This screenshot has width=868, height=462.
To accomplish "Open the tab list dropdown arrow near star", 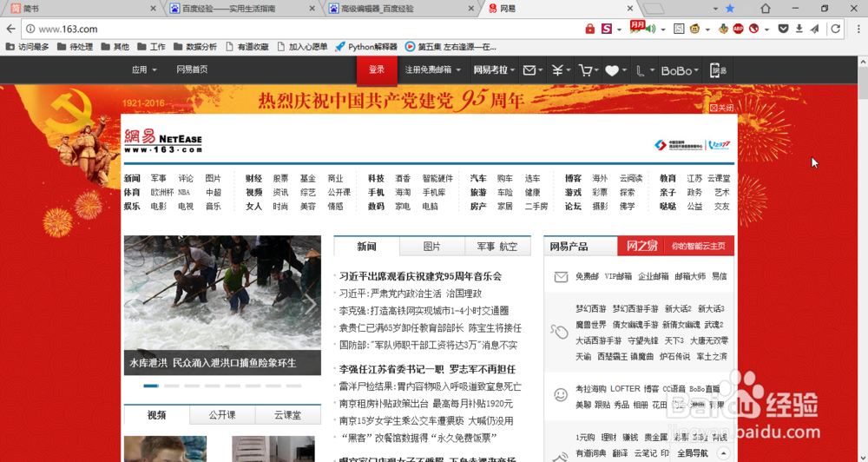I will click(x=715, y=9).
